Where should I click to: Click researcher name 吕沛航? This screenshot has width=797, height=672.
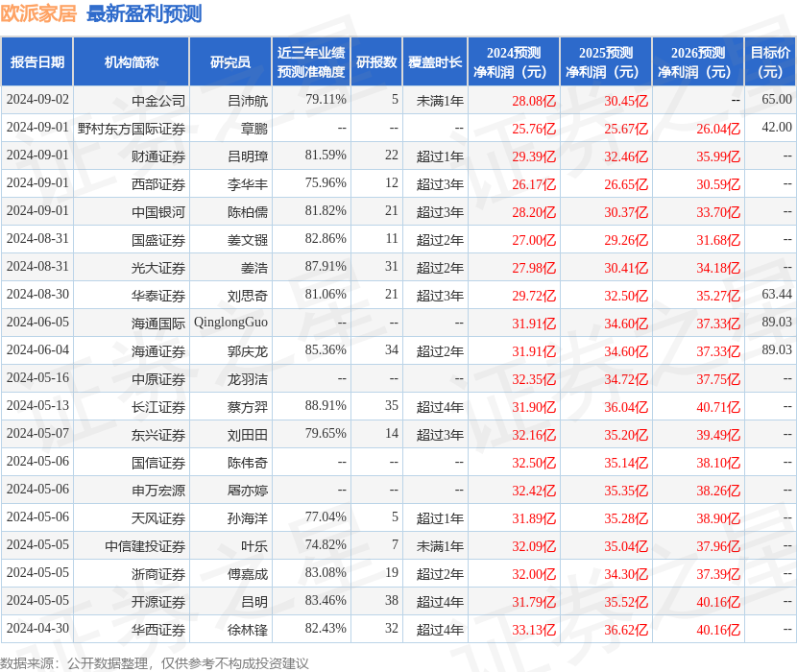coord(248,101)
